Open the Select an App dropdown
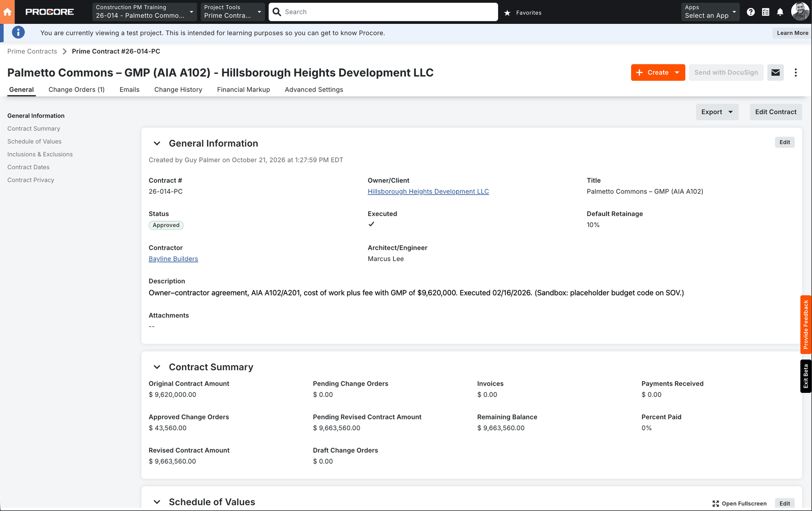Screen dimensions: 812x511 710,12
